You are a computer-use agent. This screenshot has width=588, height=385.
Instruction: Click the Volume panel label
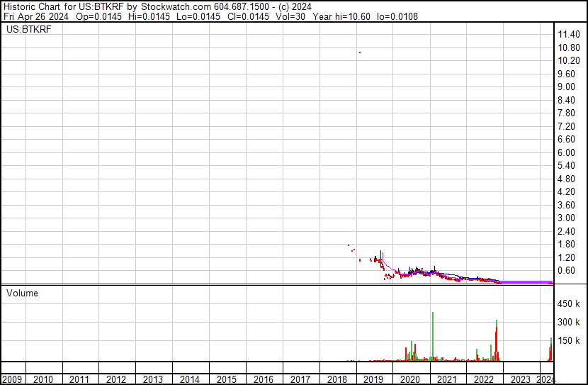click(x=22, y=294)
